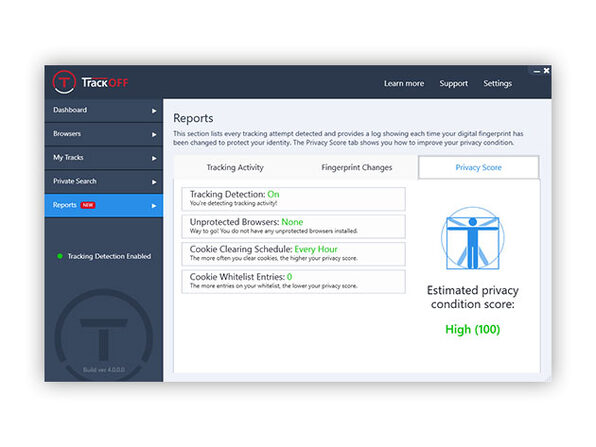Click the green Tracking Detection Enabled status dot
The height and width of the screenshot is (447, 596).
point(60,256)
